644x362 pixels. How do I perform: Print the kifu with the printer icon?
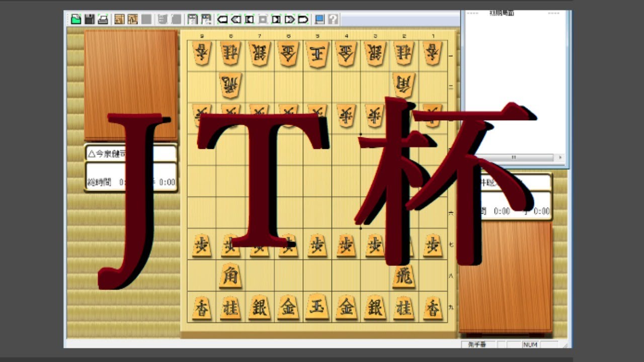pos(103,20)
